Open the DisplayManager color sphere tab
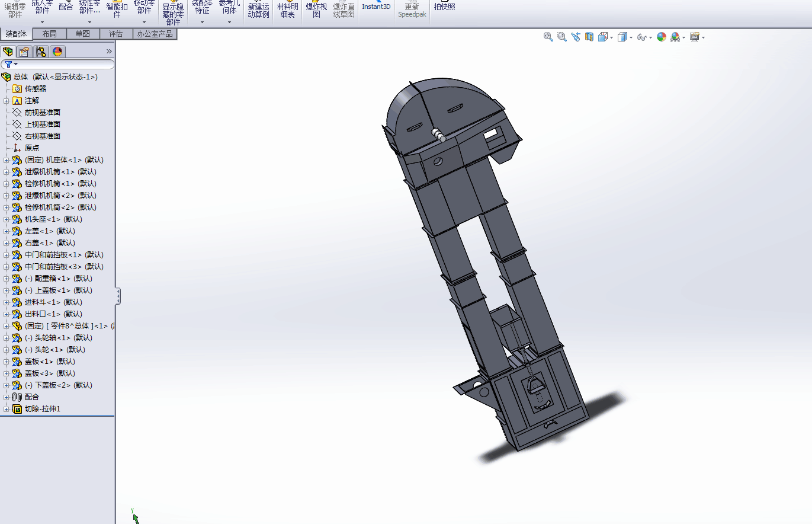Viewport: 812px width, 524px height. pyautogui.click(x=57, y=52)
